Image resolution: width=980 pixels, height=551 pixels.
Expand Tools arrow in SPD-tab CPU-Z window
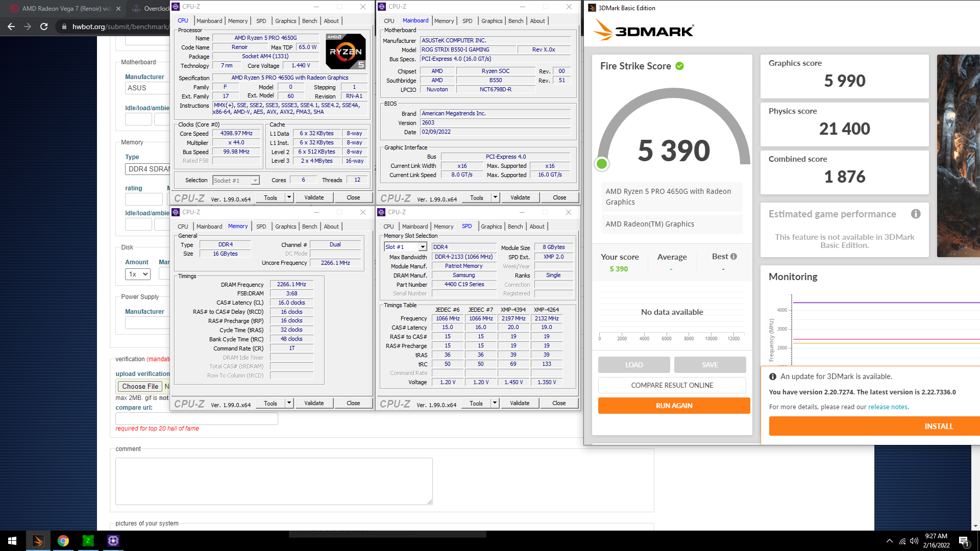(x=495, y=403)
